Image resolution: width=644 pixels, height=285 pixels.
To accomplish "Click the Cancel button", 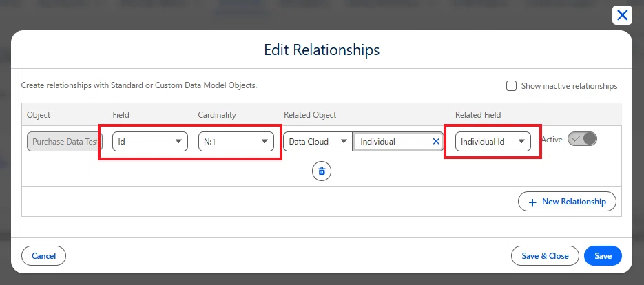I will click(x=43, y=256).
